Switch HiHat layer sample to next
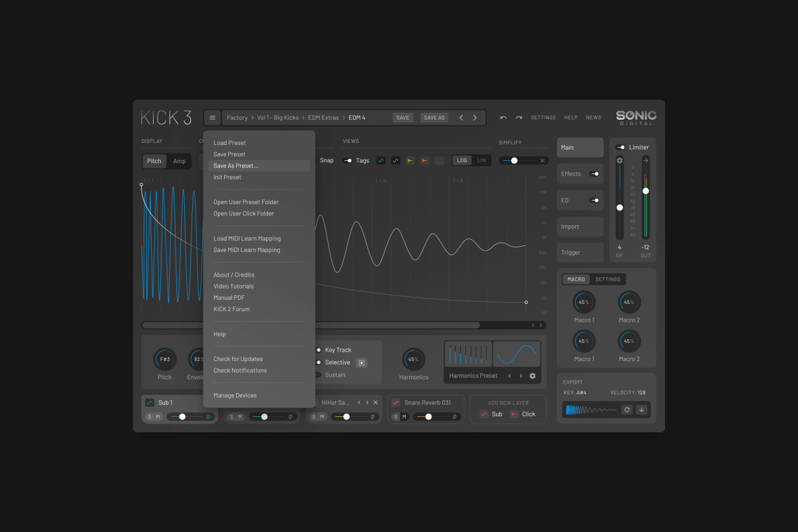The image size is (798, 532). (x=367, y=402)
